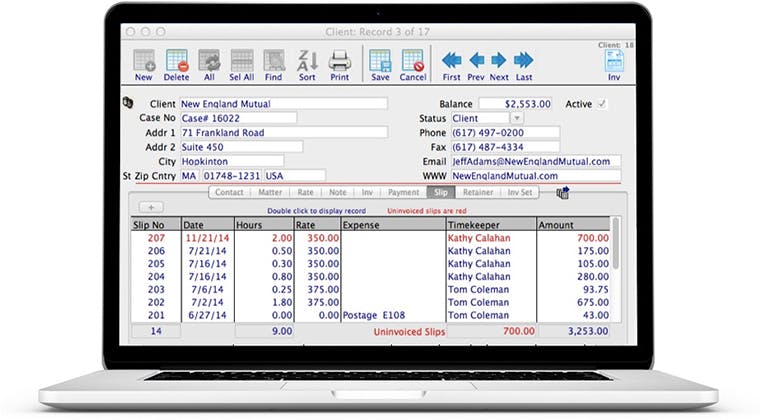
Task: Click the uninvoiced slips total 700.00
Action: pyautogui.click(x=491, y=331)
